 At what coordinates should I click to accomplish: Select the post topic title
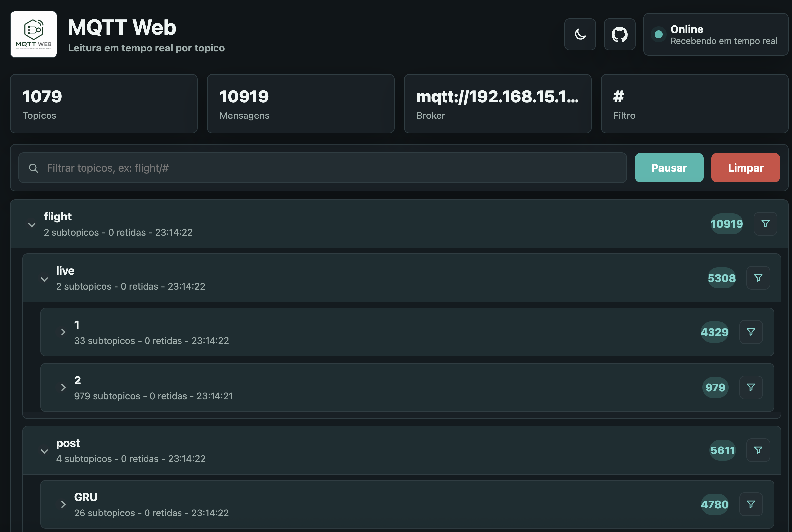(x=68, y=443)
